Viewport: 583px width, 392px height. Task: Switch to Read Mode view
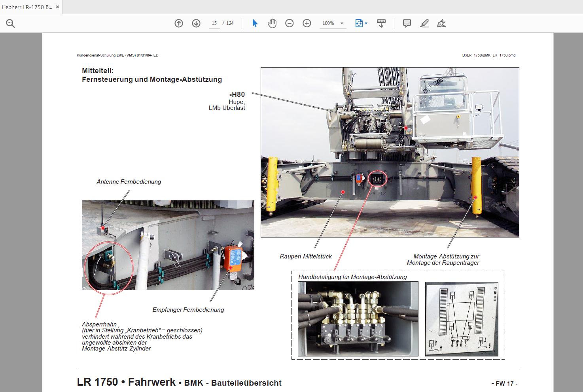(x=381, y=23)
